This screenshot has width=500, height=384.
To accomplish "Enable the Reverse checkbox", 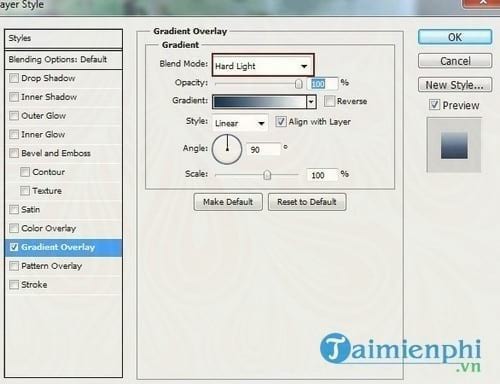I will tap(329, 101).
